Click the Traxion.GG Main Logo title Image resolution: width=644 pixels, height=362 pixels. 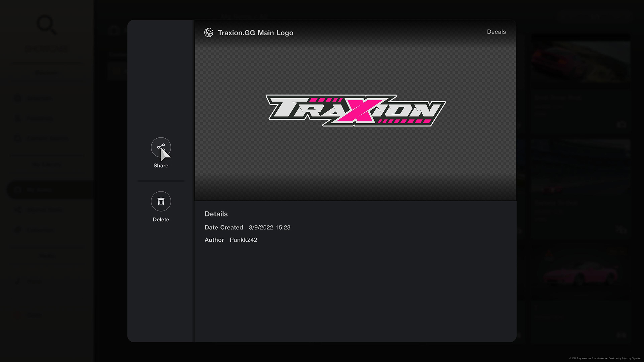point(256,33)
